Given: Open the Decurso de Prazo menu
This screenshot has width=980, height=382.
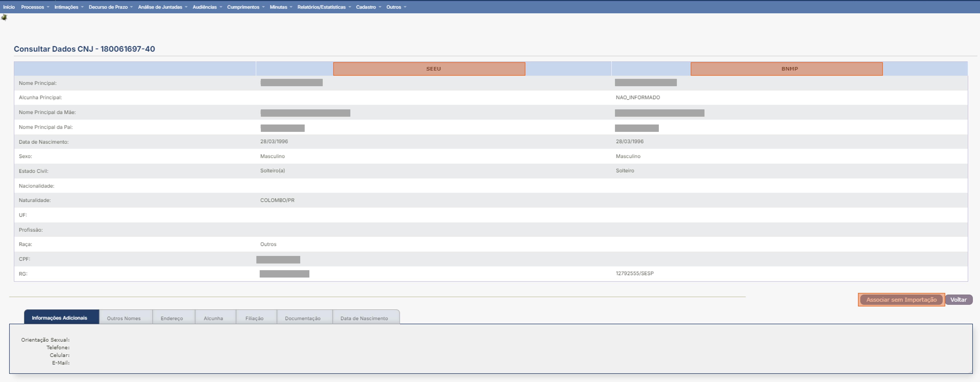Looking at the screenshot, I should pos(111,7).
